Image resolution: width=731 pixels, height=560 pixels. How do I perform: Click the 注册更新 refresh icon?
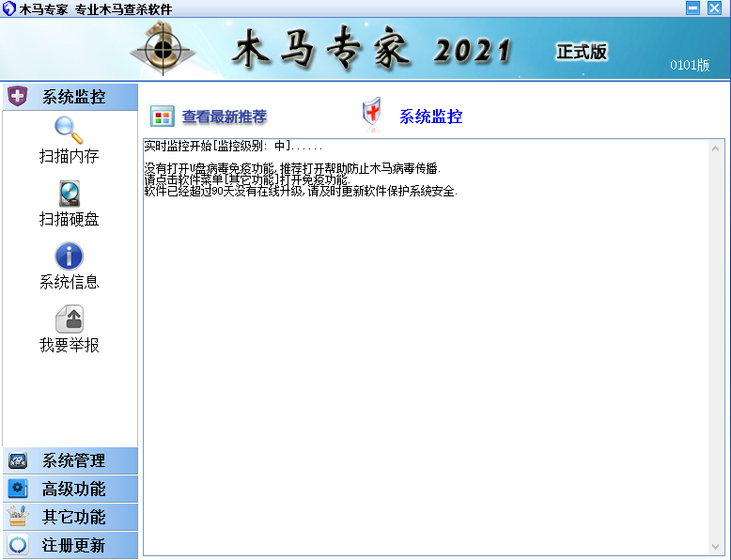click(x=18, y=545)
